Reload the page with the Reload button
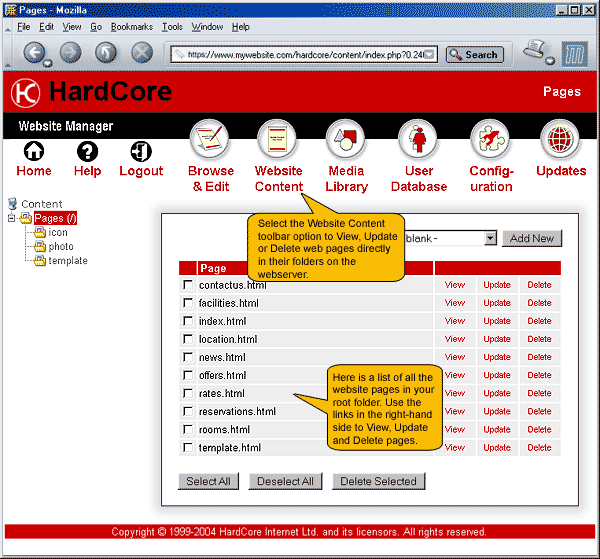The width and height of the screenshot is (600, 559). click(106, 52)
